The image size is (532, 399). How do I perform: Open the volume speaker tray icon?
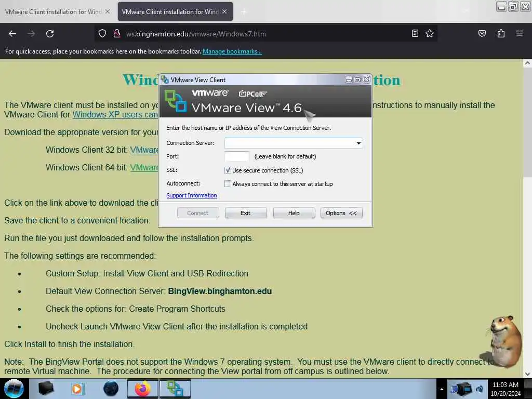[480, 389]
